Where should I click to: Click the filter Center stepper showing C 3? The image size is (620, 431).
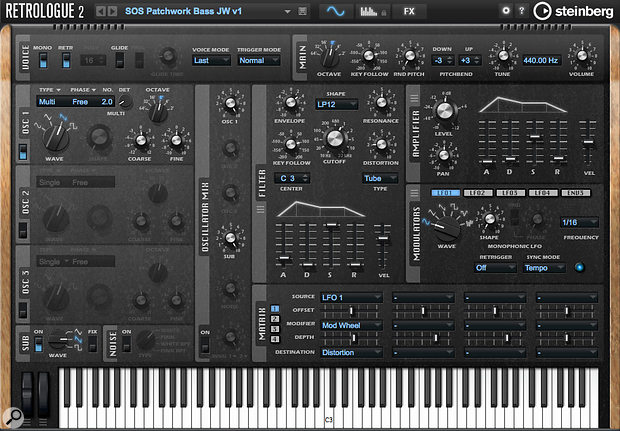click(292, 178)
